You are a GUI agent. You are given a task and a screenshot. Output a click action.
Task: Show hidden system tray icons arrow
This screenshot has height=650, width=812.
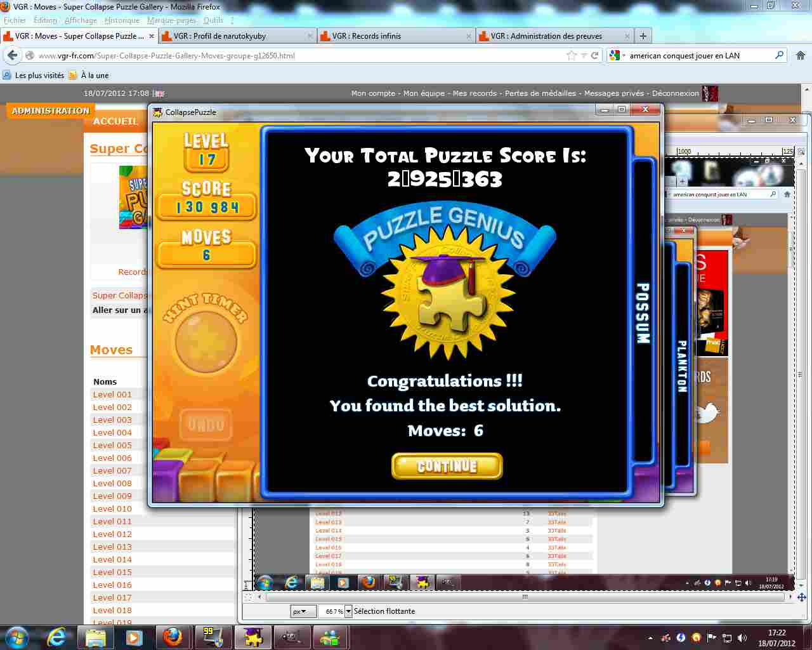[x=650, y=637]
